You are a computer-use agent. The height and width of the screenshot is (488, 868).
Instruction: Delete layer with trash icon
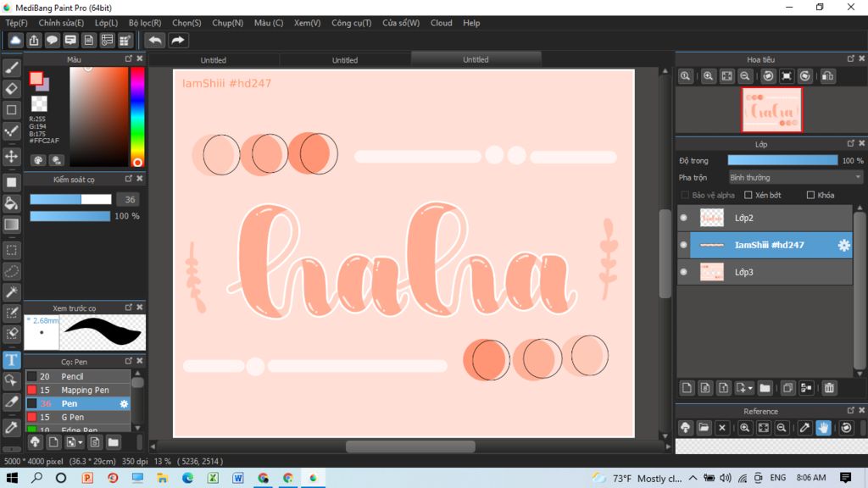click(829, 388)
